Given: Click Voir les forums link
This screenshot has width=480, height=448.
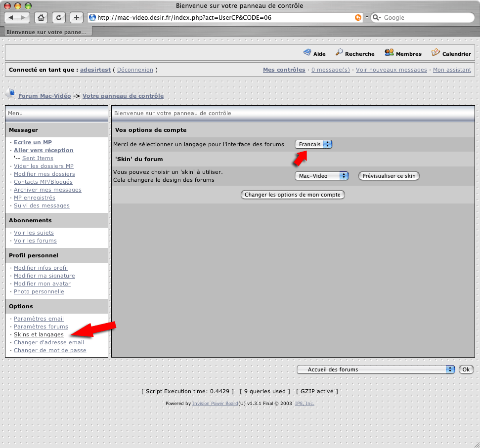Looking at the screenshot, I should pos(35,241).
